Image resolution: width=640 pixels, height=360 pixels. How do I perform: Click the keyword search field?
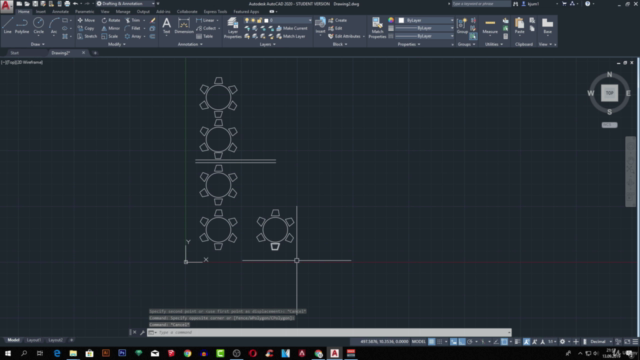pyautogui.click(x=481, y=4)
